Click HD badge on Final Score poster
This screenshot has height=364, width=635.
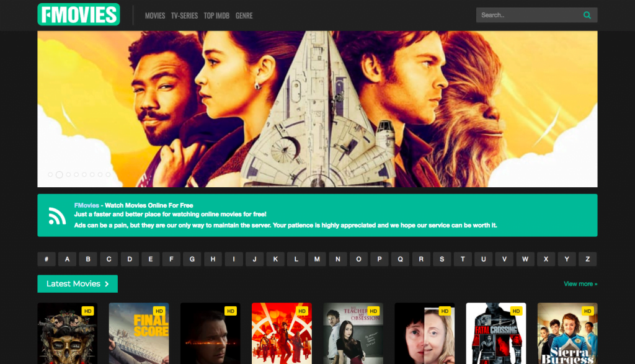[159, 311]
